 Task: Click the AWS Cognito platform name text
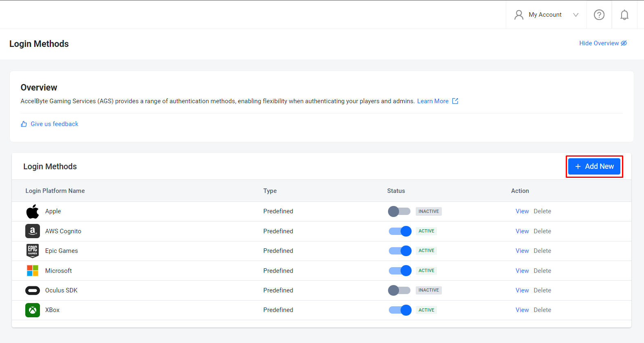point(63,231)
